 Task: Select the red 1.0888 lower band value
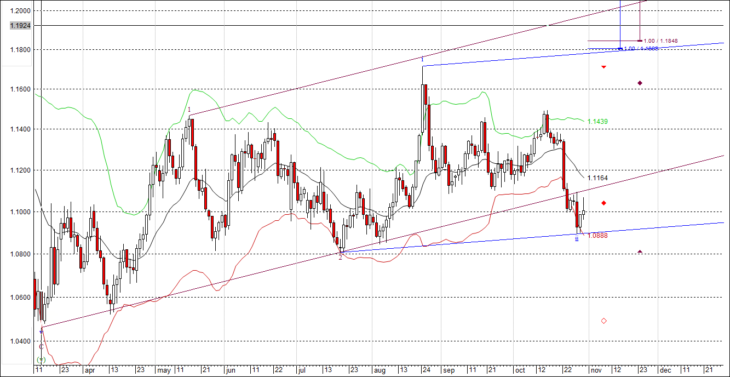point(598,236)
